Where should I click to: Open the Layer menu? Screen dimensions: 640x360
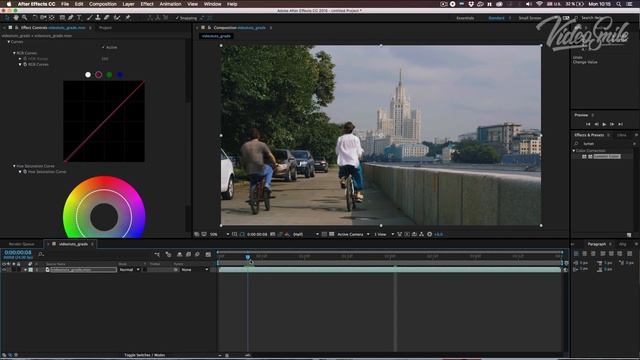click(128, 4)
